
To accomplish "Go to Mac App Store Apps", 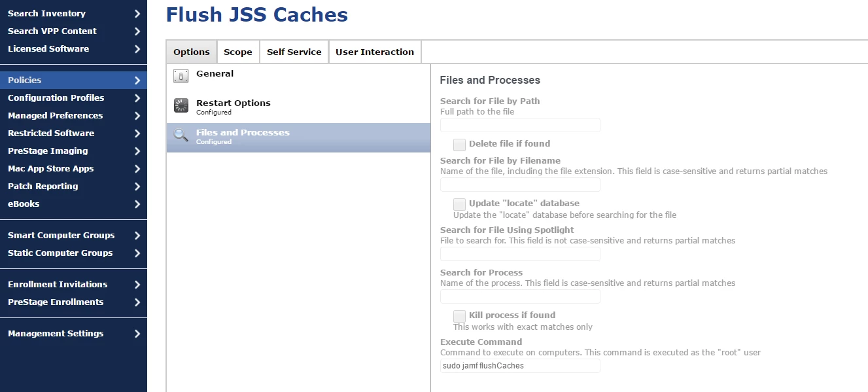I will click(x=73, y=169).
